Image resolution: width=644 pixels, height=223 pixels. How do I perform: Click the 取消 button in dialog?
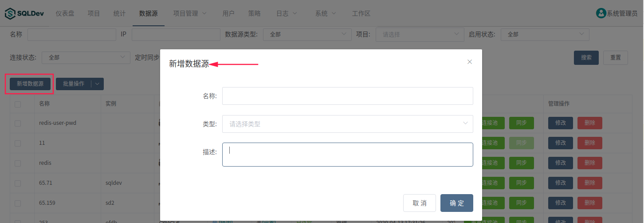pyautogui.click(x=419, y=203)
